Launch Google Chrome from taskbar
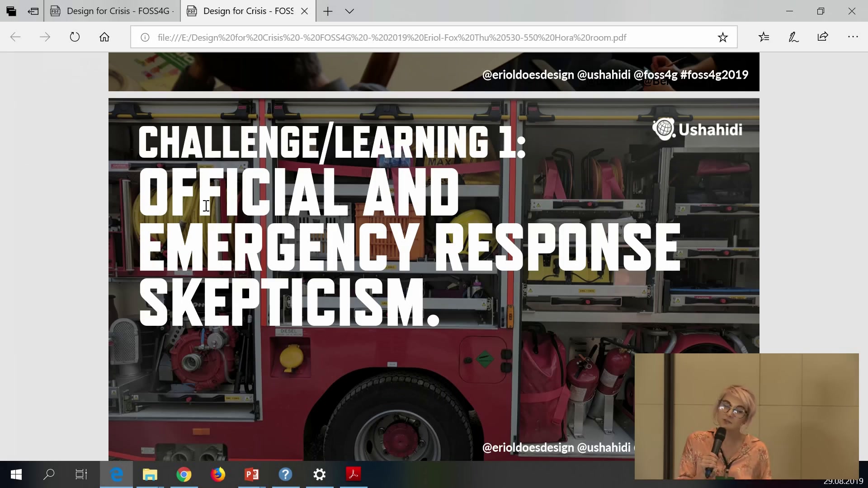This screenshot has height=488, width=868. pos(184,474)
